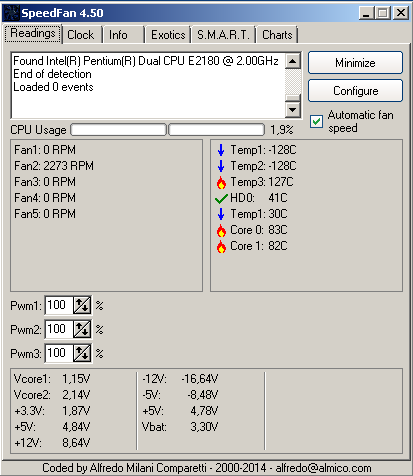Click the 'Loaded 0 events' log line
This screenshot has width=413, height=476.
tap(53, 87)
